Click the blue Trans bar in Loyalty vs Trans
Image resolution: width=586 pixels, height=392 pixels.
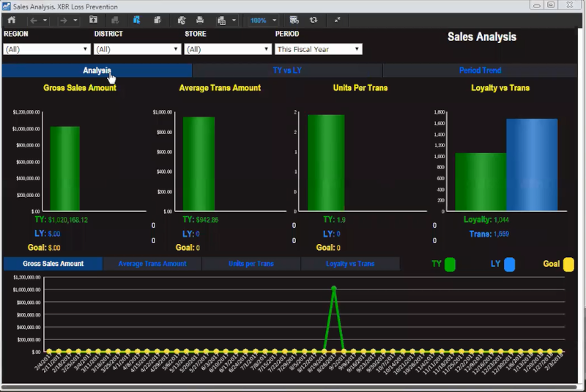pos(532,165)
